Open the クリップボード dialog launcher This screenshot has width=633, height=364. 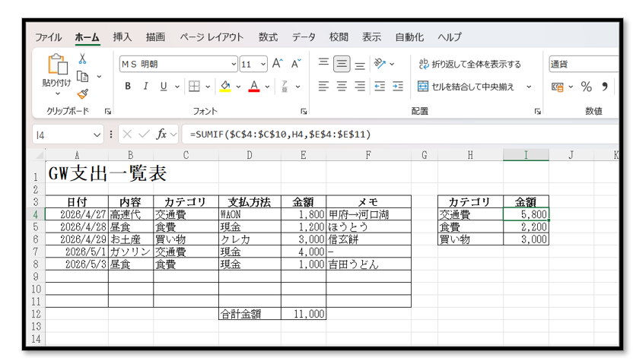[x=108, y=111]
